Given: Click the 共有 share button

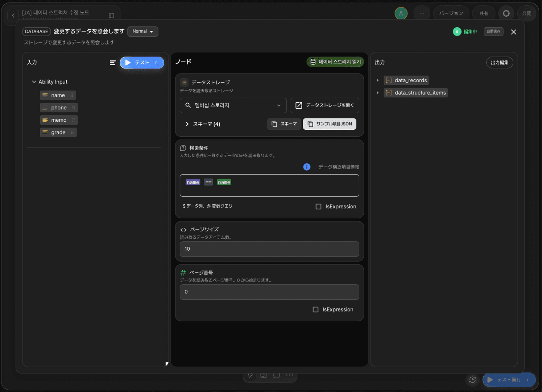Looking at the screenshot, I should tap(484, 13).
